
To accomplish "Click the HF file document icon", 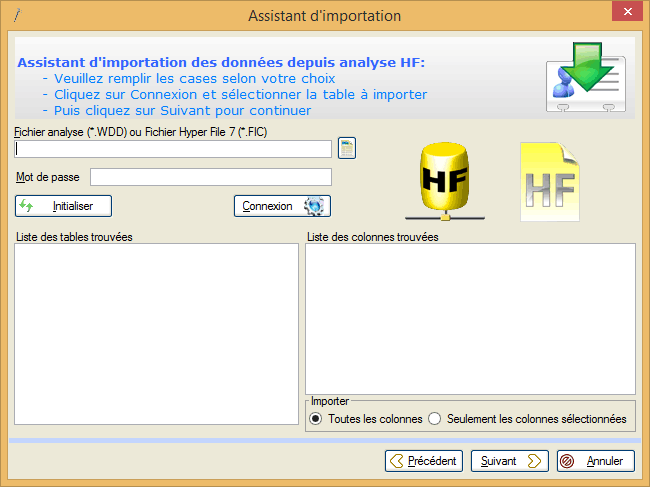I will (549, 182).
